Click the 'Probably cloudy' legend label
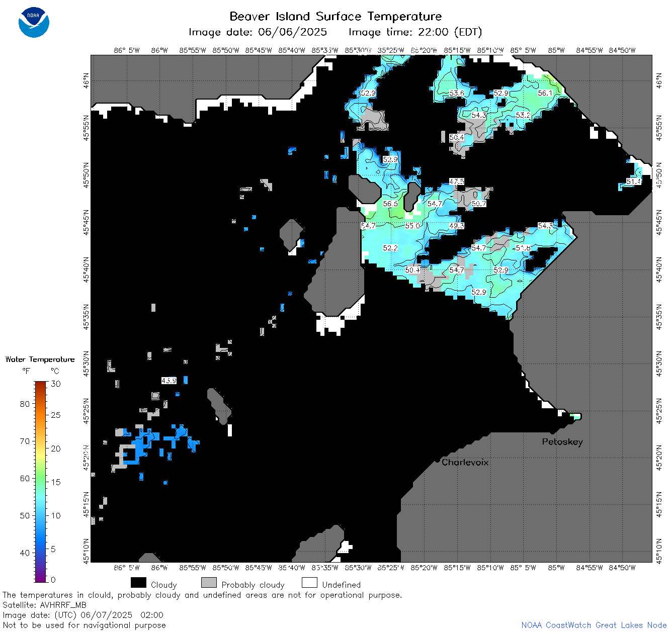This screenshot has height=633, width=672. tap(253, 585)
